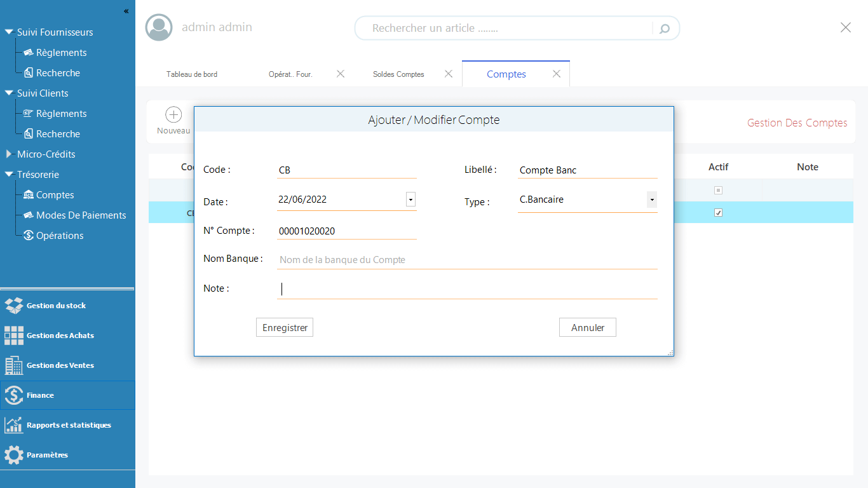Image resolution: width=868 pixels, height=488 pixels.
Task: Toggle the Actif checkbox in first row
Action: 718,190
